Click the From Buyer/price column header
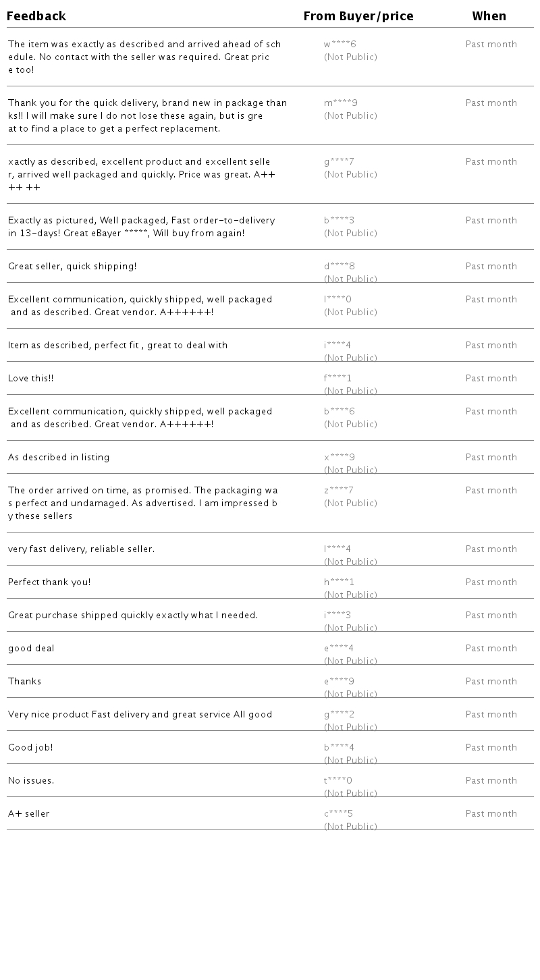This screenshot has width=540, height=980. pos(358,16)
